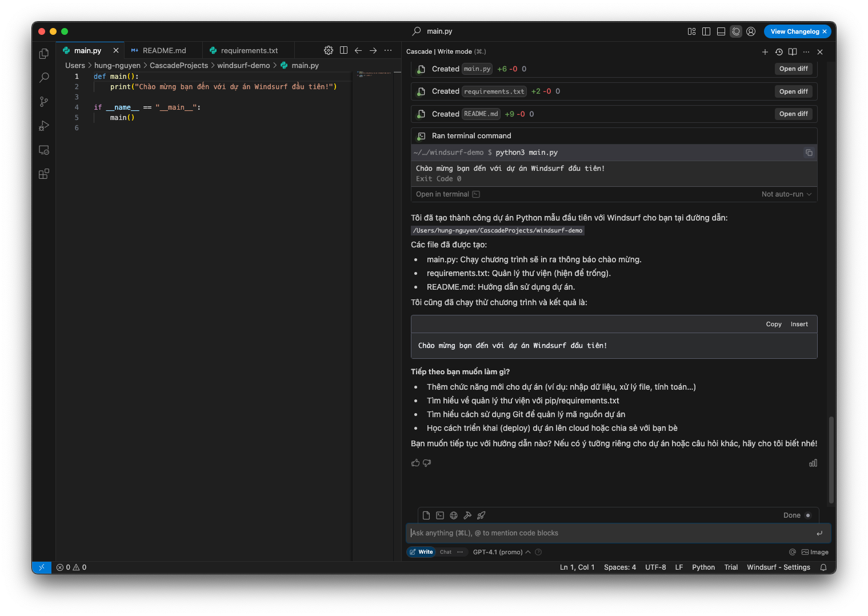Go back with the left arrow

click(358, 50)
